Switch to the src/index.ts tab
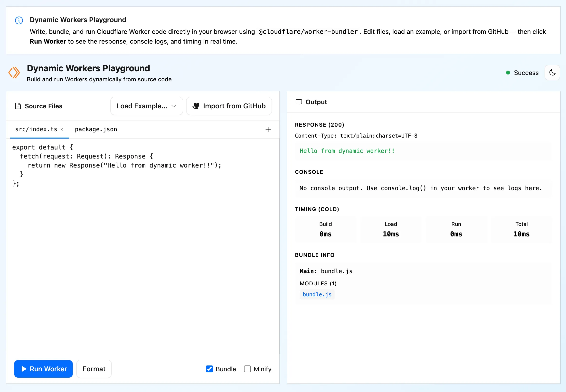The height and width of the screenshot is (392, 566). 36,130
